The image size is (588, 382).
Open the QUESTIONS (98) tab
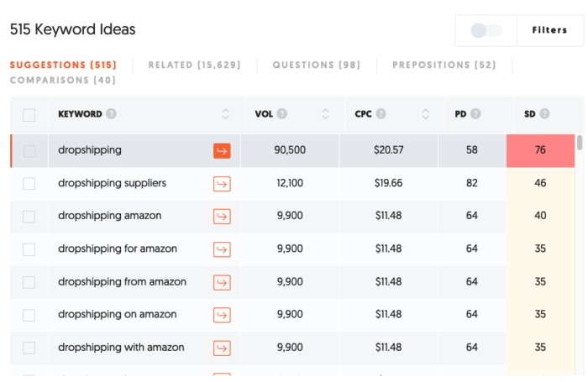(317, 65)
